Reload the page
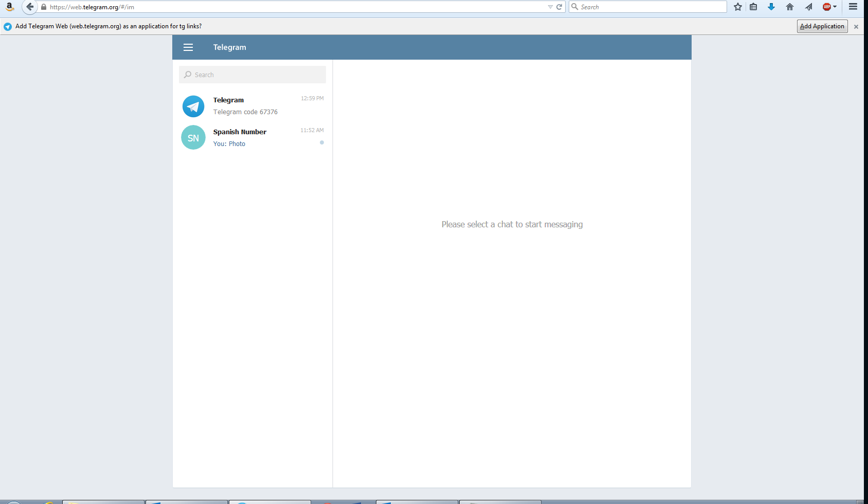868x504 pixels. pos(559,7)
